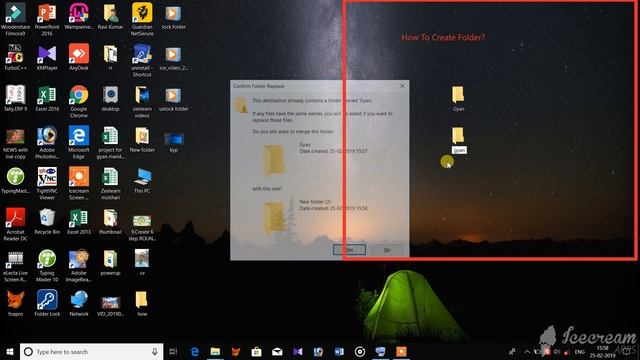Open Wondershare Filmora9 desktop shortcut

tap(16, 19)
